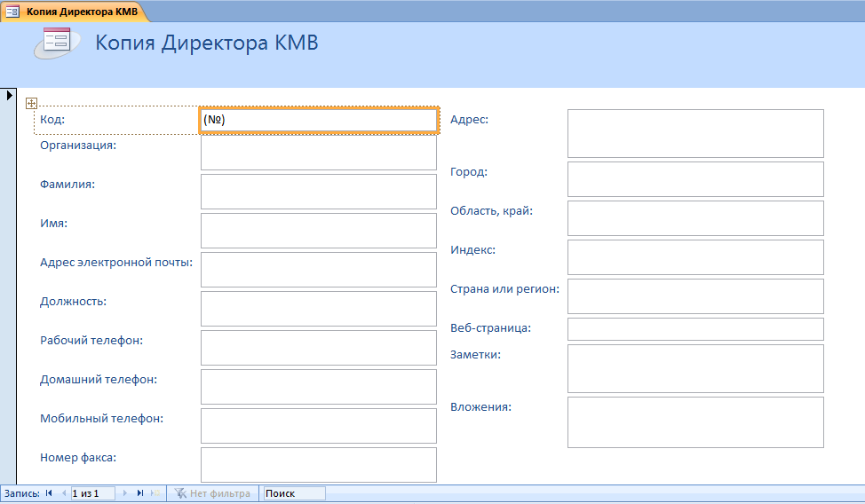Click the Рабочий телефон input field
Image resolution: width=865 pixels, height=504 pixels.
click(319, 348)
